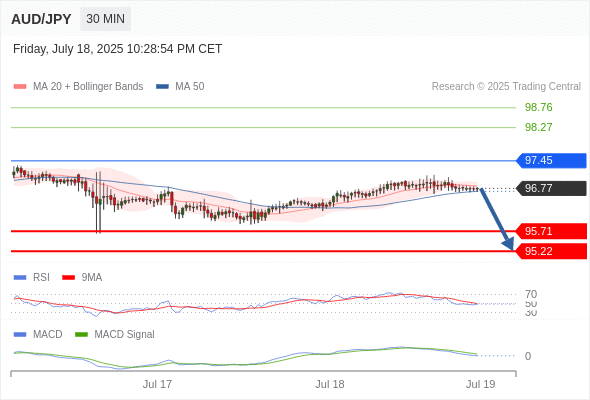This screenshot has height=400, width=590.
Task: Click the 30 MIN timeframe button
Action: coord(105,19)
